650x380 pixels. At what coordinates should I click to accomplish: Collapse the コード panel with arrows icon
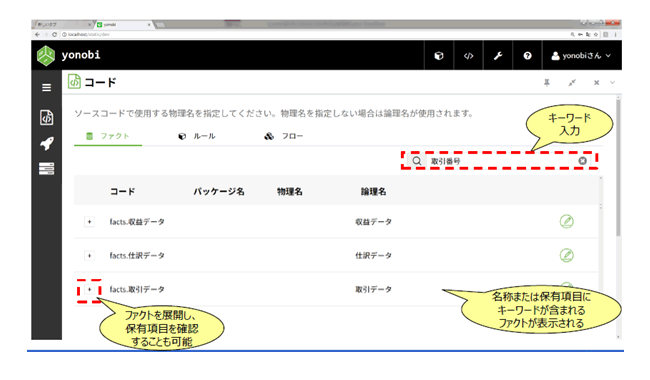(572, 82)
